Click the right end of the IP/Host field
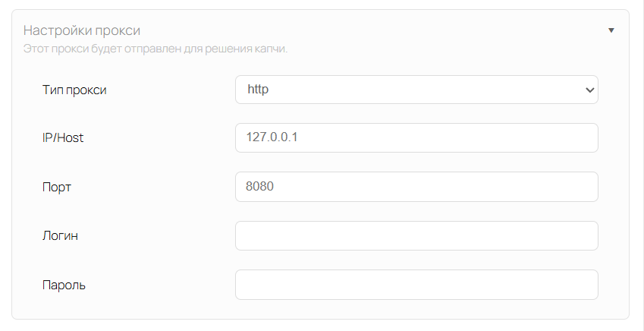Viewport: 644px width, 331px height. coord(584,138)
